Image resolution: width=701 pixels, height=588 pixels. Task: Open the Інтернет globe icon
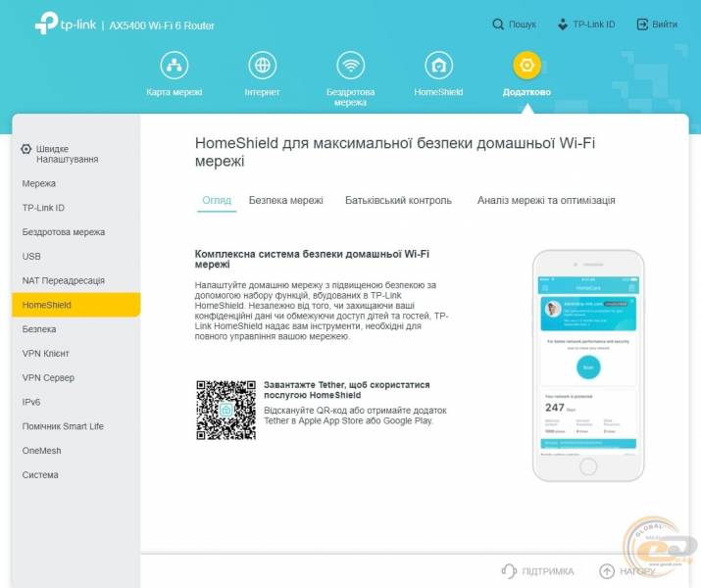coord(263,66)
